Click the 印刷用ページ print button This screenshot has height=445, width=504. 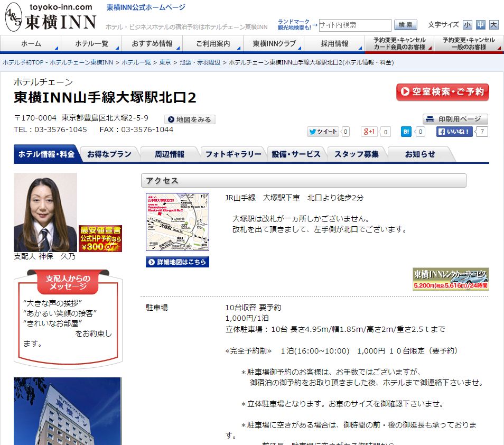(x=455, y=119)
